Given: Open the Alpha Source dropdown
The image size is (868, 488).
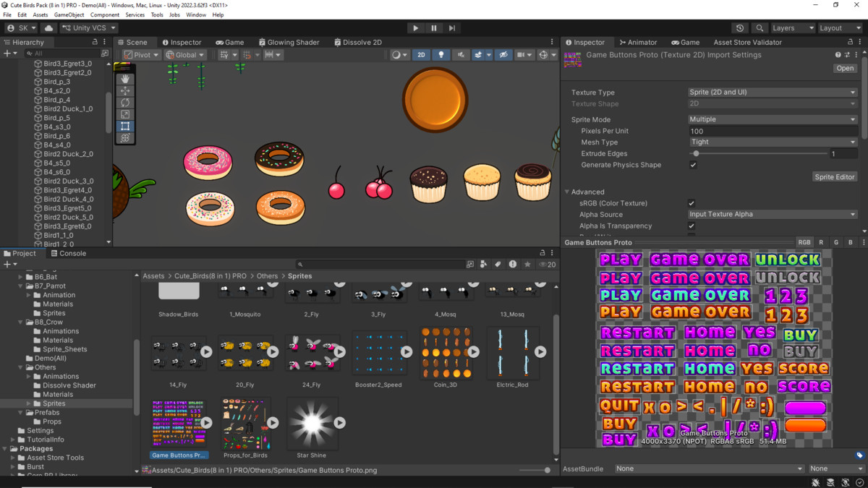Looking at the screenshot, I should pos(772,215).
